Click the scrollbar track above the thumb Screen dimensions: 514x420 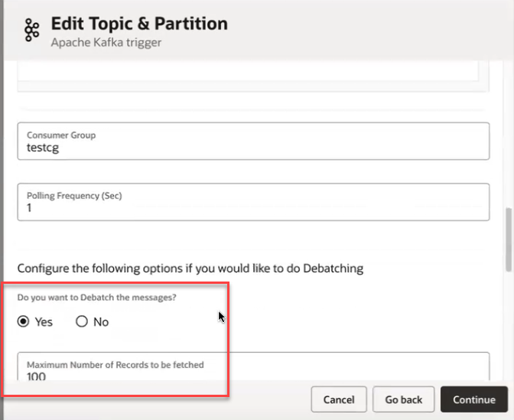(x=508, y=138)
